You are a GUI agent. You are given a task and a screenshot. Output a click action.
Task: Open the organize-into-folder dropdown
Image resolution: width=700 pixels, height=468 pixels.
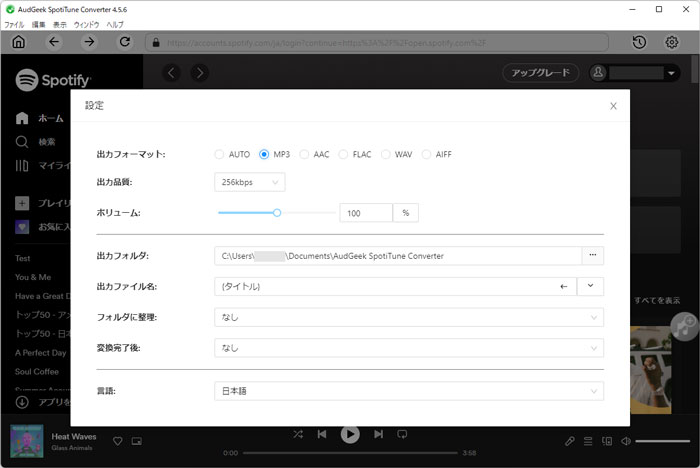coord(409,318)
